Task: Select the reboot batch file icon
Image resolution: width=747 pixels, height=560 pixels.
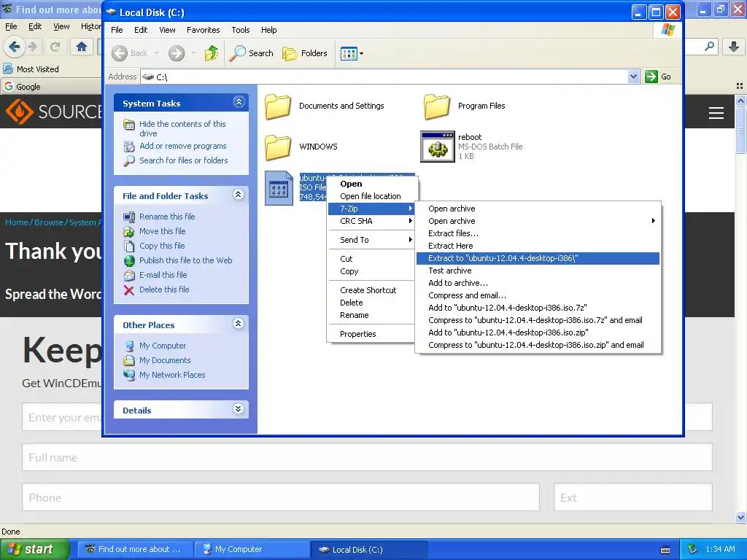Action: click(438, 147)
